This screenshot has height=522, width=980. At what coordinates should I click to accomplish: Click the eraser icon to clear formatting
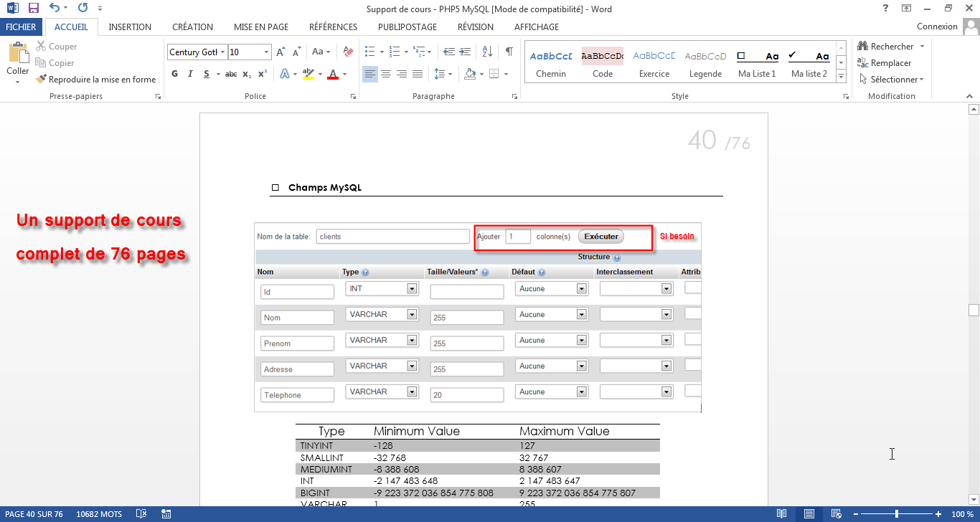pos(349,52)
